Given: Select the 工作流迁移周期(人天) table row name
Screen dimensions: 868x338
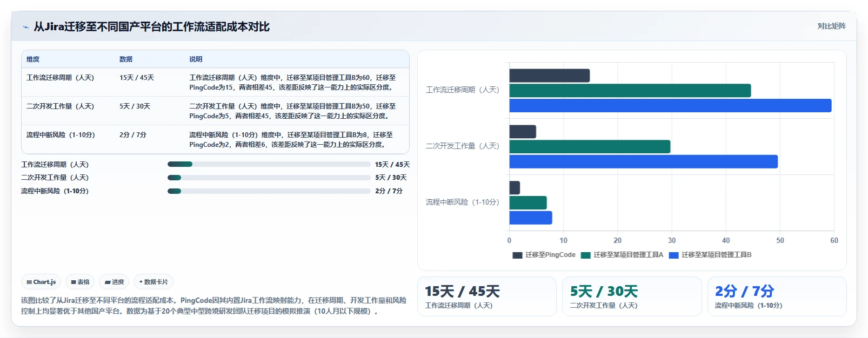Looking at the screenshot, I should [60, 78].
